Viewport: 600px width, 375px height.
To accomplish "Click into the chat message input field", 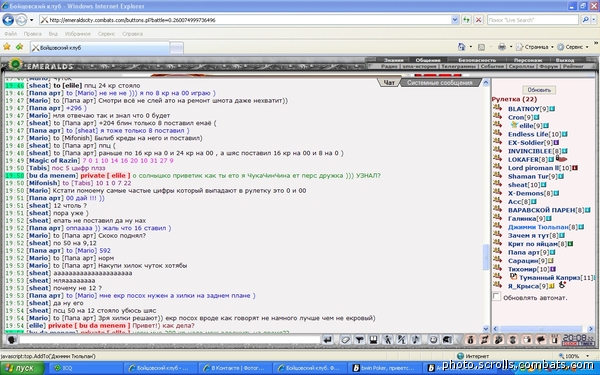I will tap(170, 340).
